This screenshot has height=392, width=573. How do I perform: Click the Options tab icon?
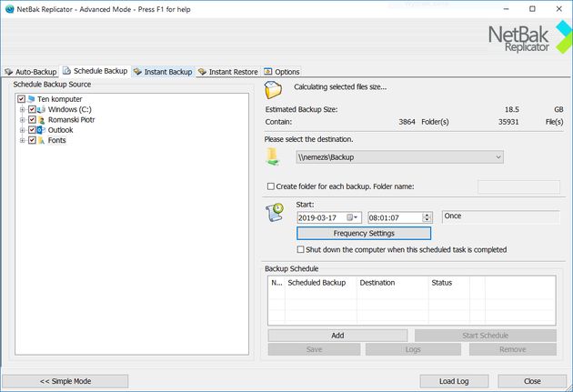(x=268, y=71)
